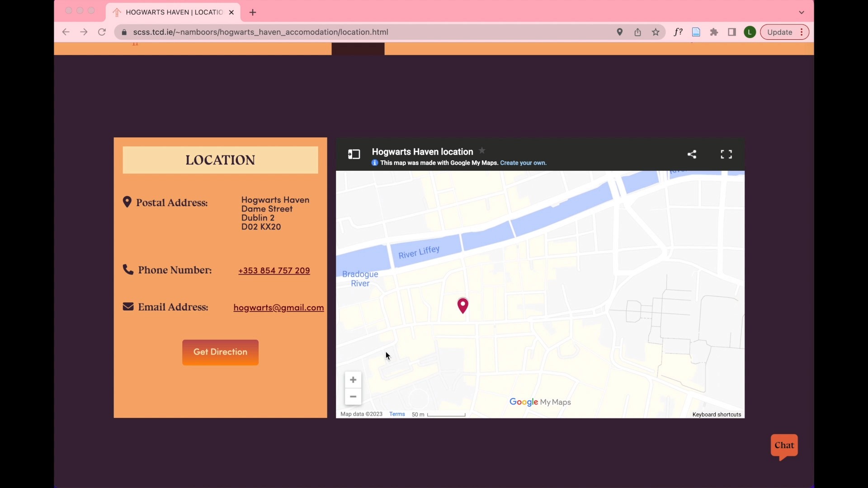Open the profile L avatar menu
This screenshot has height=488, width=868.
pos(750,32)
